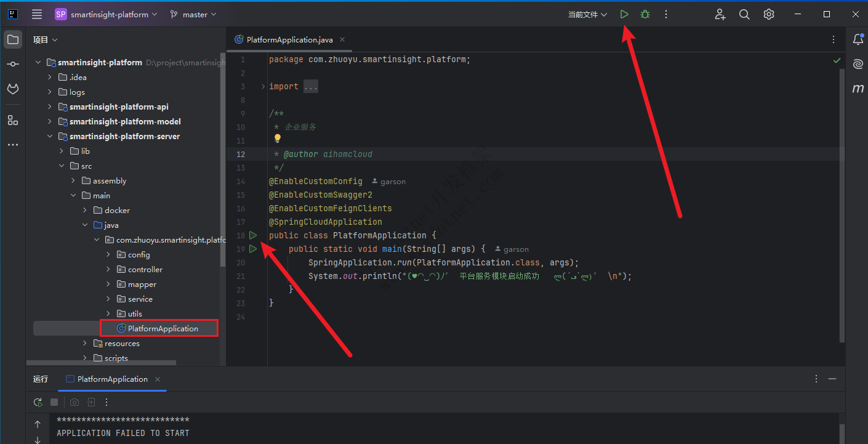Click the green inspection checkmark in the editor
868x444 pixels.
click(837, 60)
